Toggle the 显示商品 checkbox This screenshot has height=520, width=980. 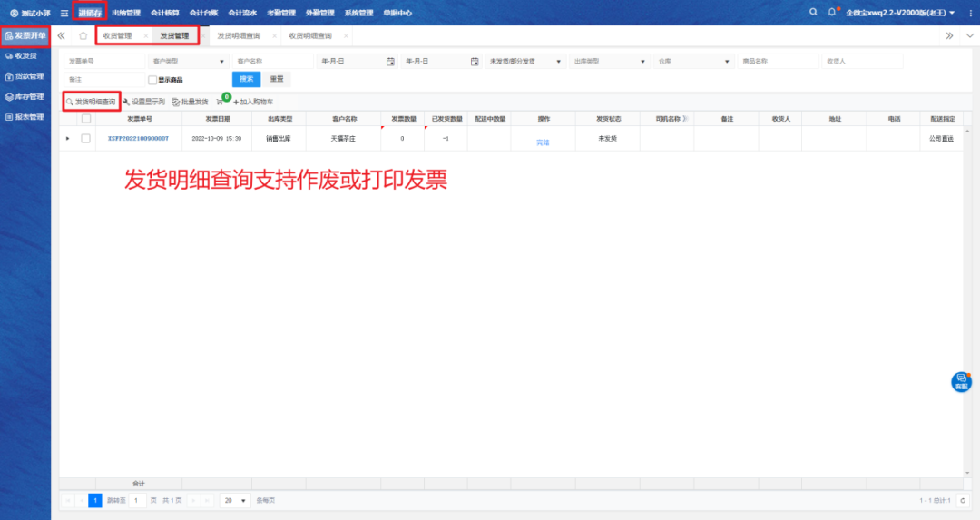[152, 80]
